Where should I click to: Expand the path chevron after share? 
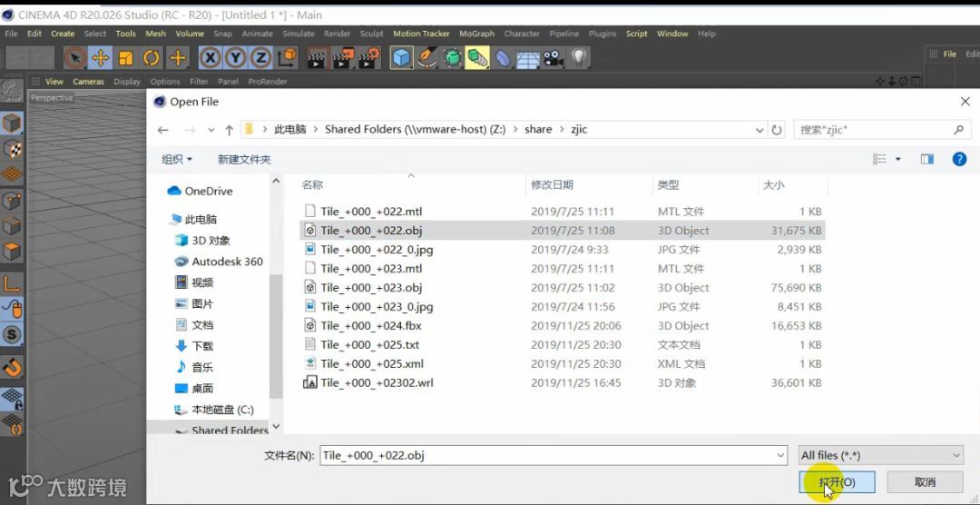562,130
